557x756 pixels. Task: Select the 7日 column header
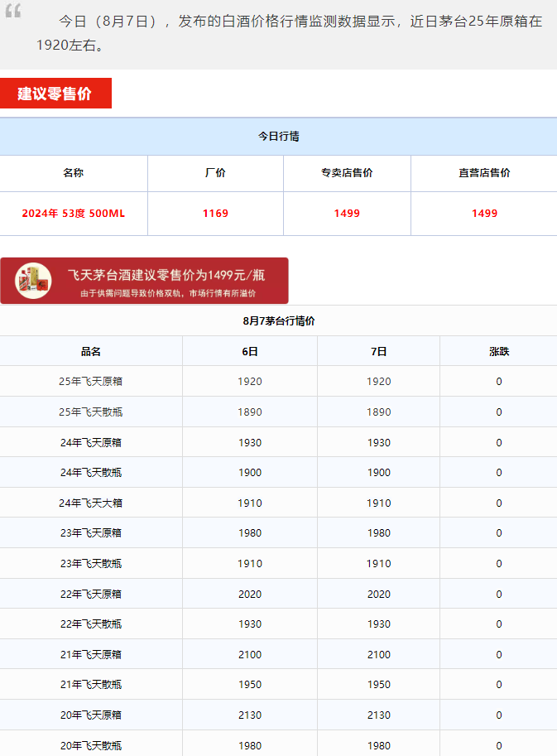pos(378,351)
